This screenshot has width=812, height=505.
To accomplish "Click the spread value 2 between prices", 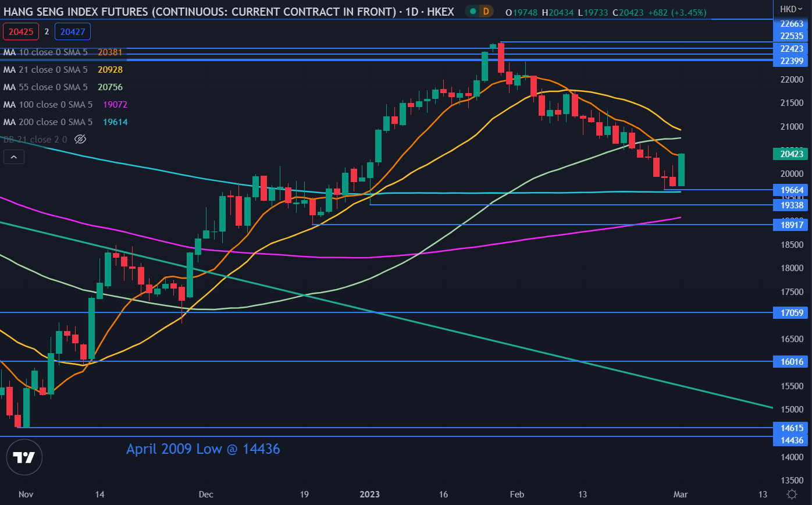I will point(47,31).
